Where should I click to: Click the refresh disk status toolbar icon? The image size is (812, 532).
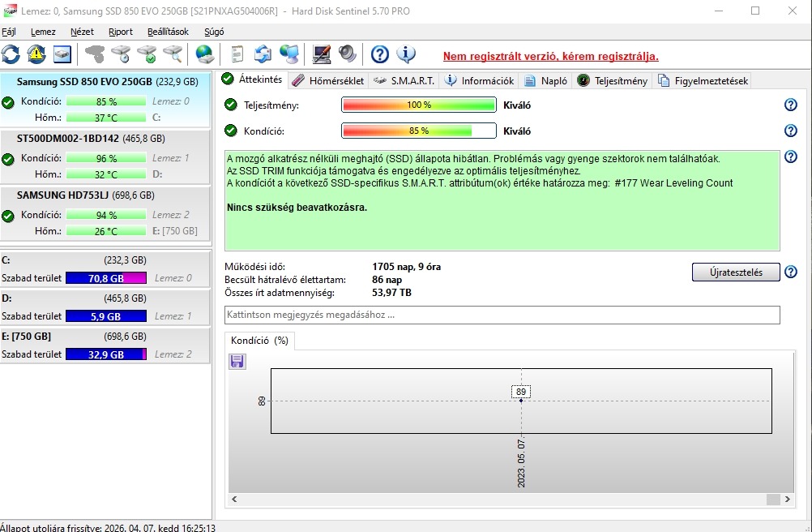click(11, 54)
